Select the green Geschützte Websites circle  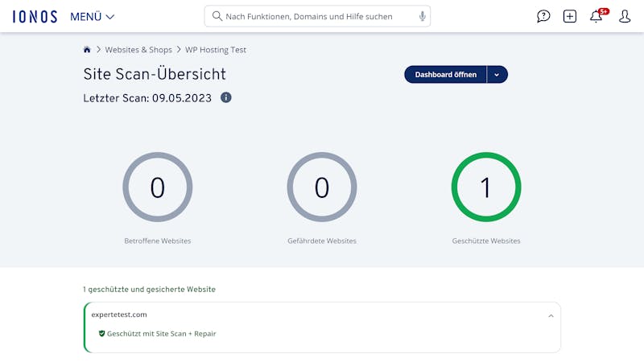(486, 187)
